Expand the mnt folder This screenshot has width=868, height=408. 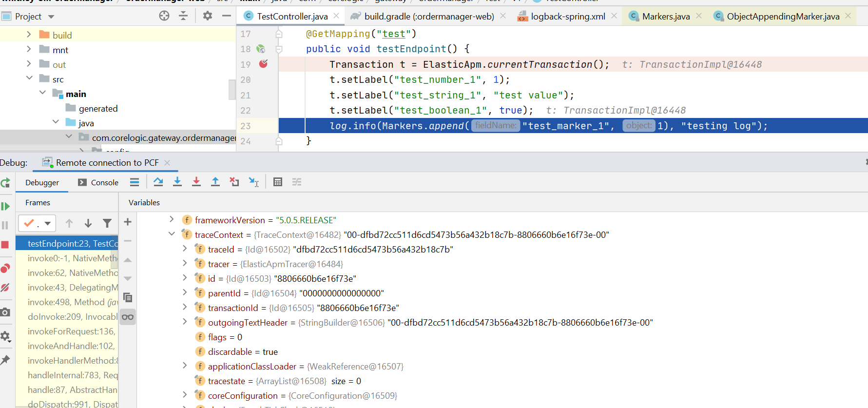pyautogui.click(x=29, y=49)
